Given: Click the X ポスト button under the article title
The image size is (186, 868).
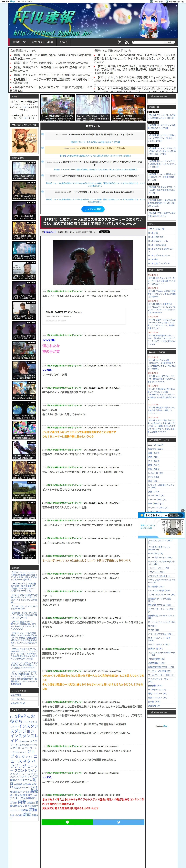Looking at the screenshot, I should click(x=105, y=232).
